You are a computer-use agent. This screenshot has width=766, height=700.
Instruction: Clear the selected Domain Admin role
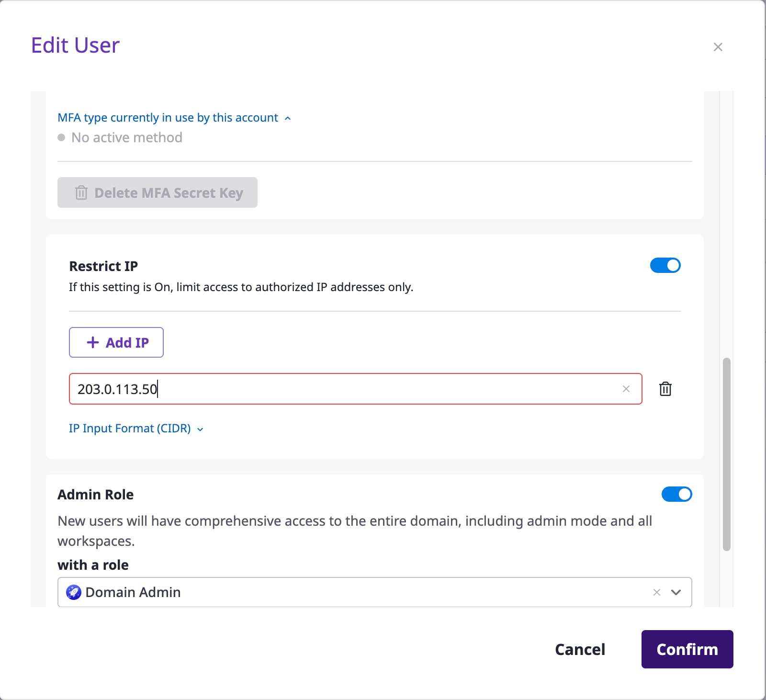pyautogui.click(x=657, y=592)
